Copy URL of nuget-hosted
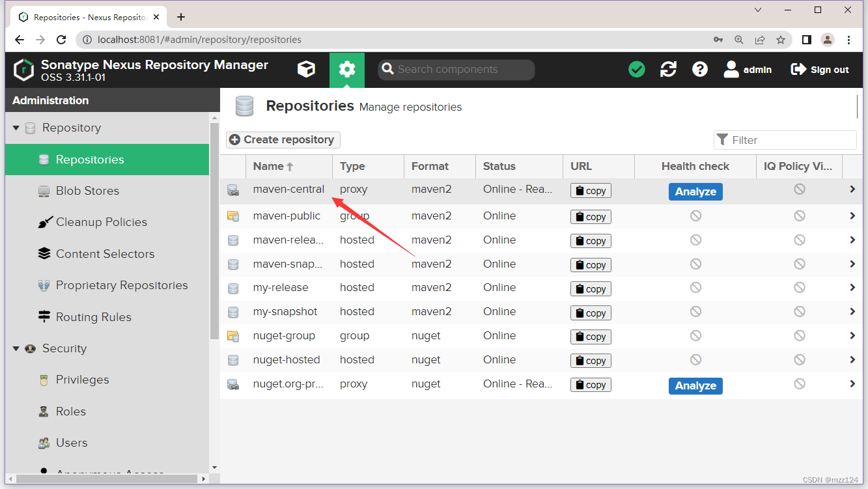This screenshot has width=868, height=489. (x=591, y=361)
